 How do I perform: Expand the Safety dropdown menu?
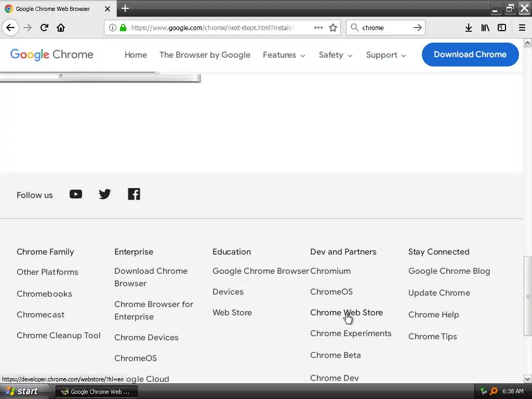point(336,55)
